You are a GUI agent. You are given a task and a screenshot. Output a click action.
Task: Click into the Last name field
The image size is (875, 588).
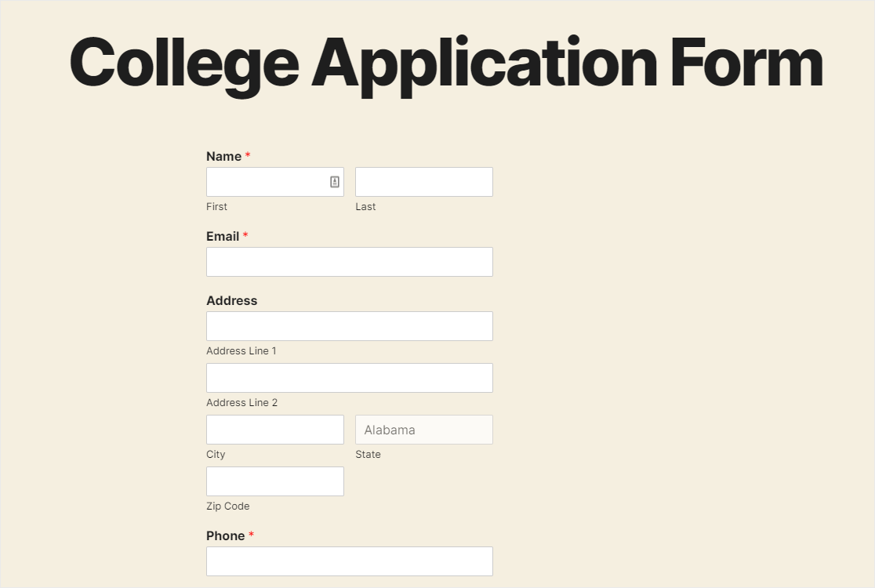[423, 182]
